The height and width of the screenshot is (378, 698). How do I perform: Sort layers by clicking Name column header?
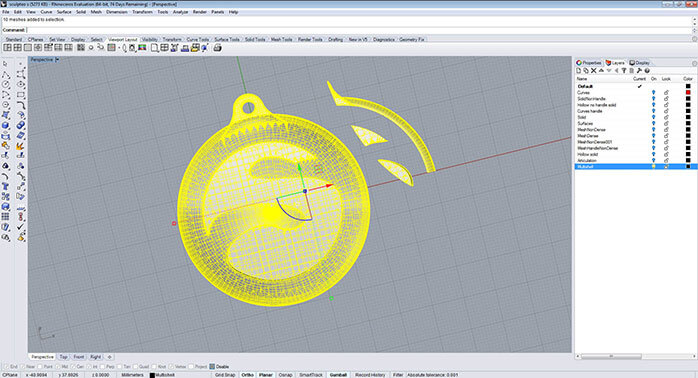(x=582, y=79)
